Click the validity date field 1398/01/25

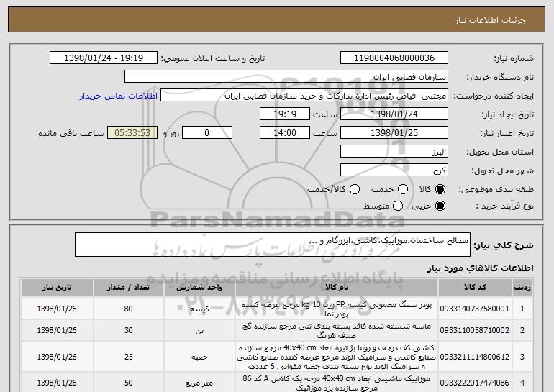pyautogui.click(x=394, y=133)
